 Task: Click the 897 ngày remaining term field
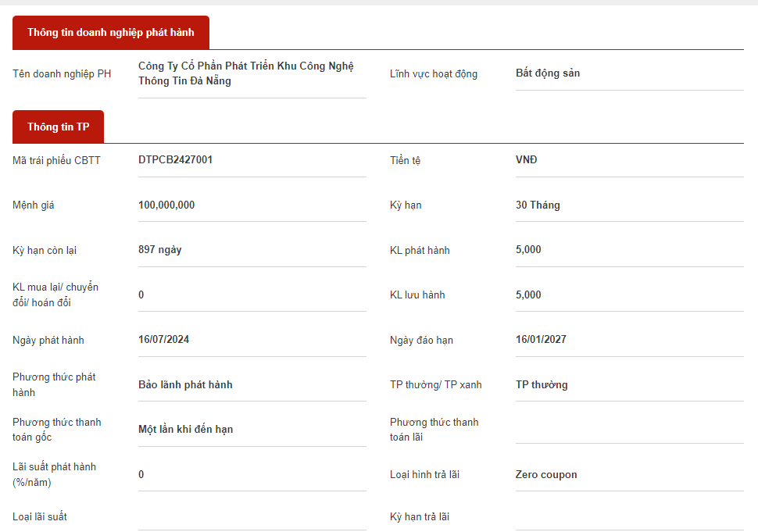160,250
